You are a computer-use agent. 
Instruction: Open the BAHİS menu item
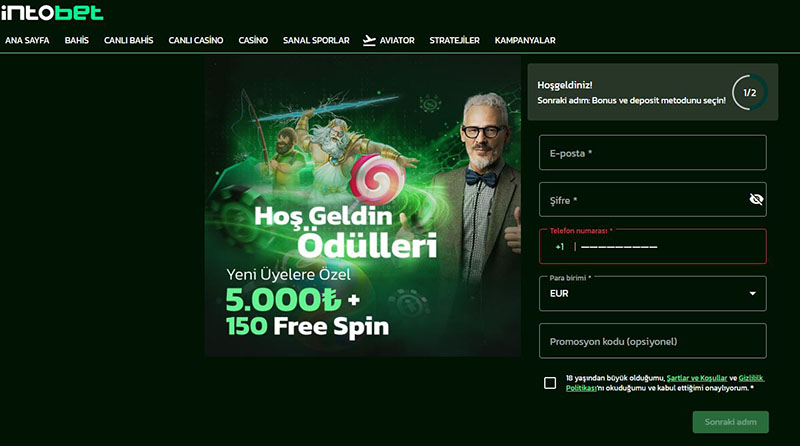point(77,40)
